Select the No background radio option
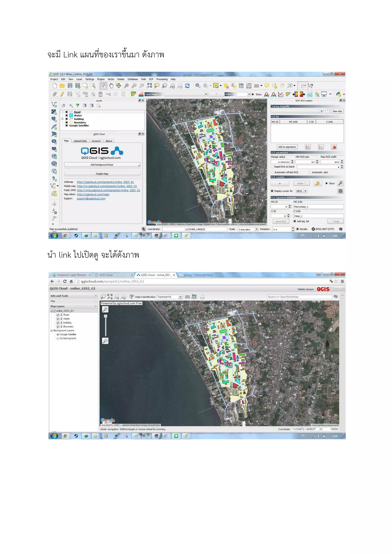 pyautogui.click(x=58, y=339)
